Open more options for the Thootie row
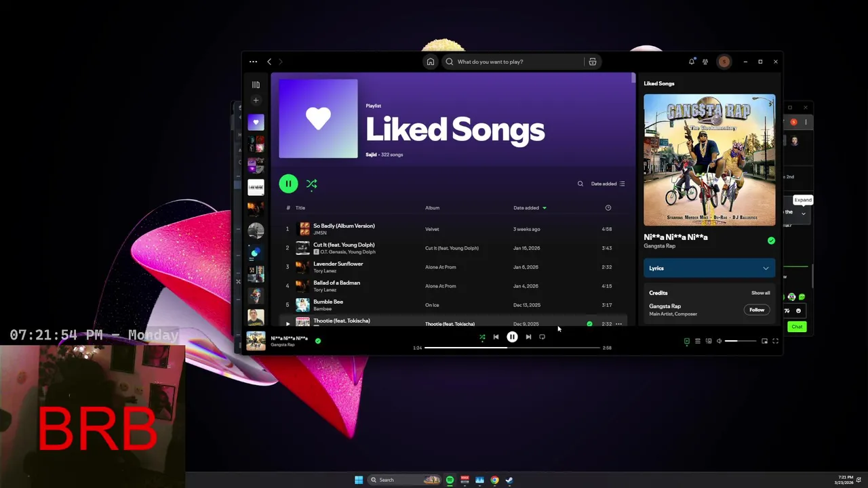This screenshot has width=868, height=488. pyautogui.click(x=618, y=324)
